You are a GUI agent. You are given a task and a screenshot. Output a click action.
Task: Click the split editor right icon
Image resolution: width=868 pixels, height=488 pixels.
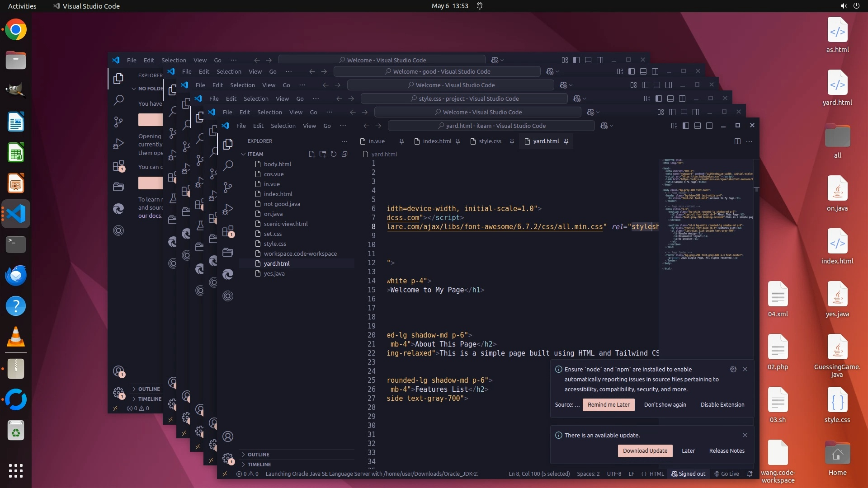(737, 141)
